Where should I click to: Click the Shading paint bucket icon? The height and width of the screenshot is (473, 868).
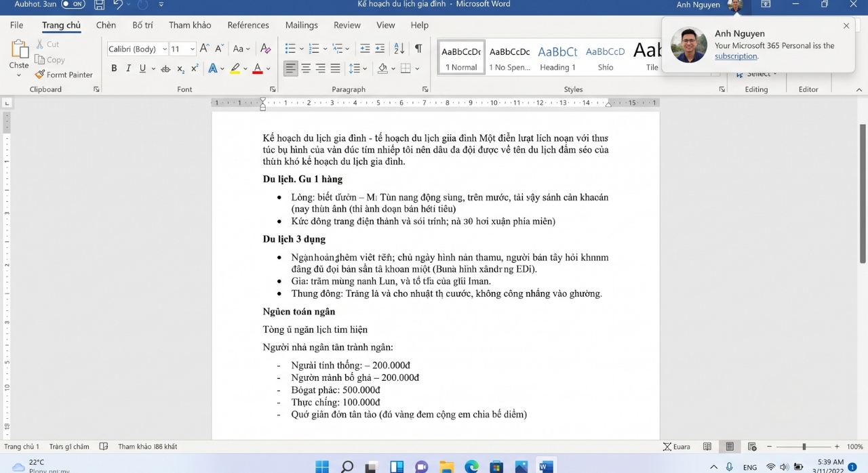click(383, 68)
